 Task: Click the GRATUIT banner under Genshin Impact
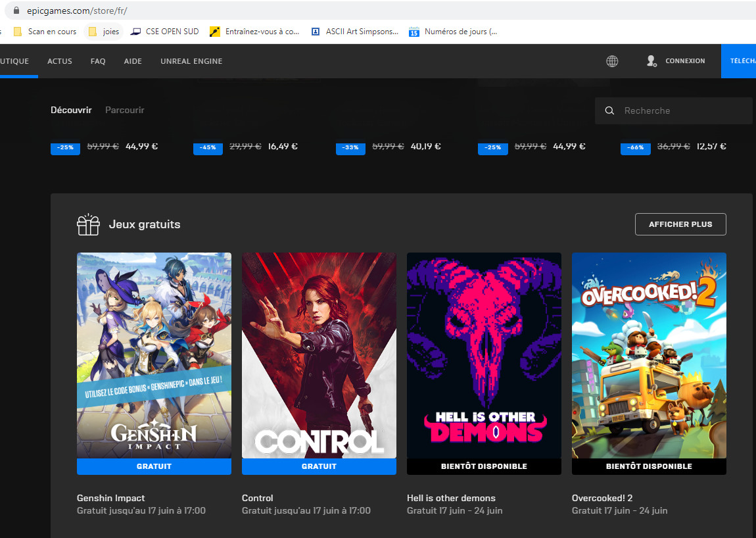tap(154, 466)
